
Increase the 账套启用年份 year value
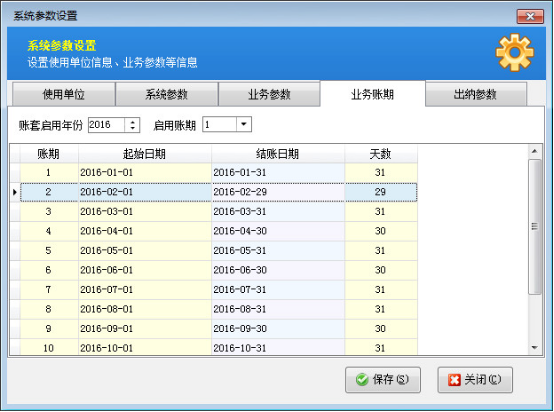click(132, 122)
